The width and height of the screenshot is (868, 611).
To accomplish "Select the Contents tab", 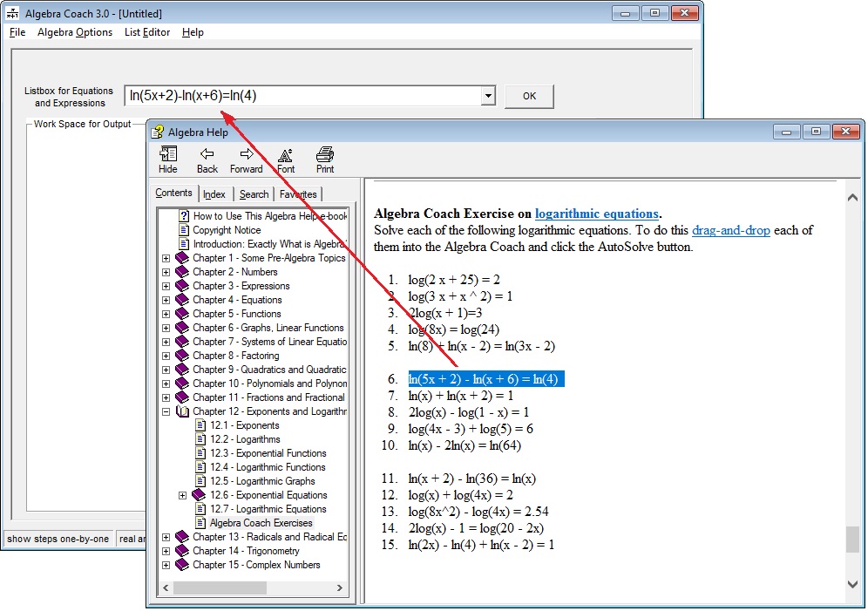I will (173, 193).
